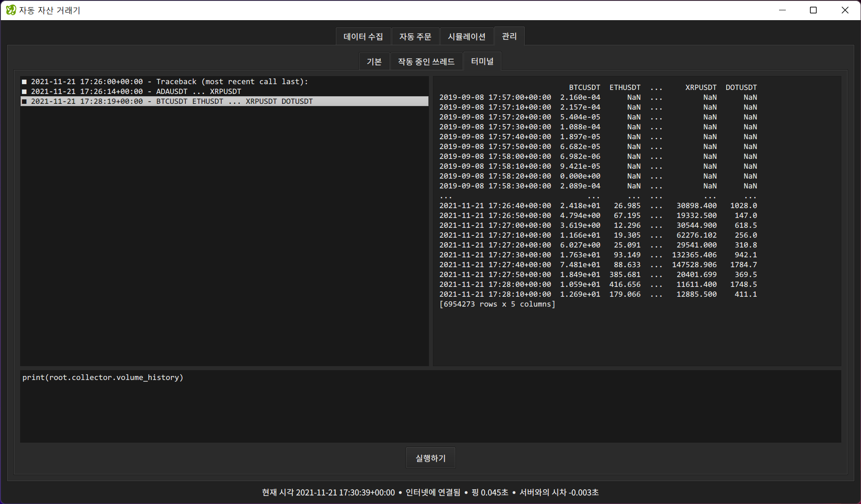Switch to the 기본 sub-tab
This screenshot has height=504, width=861.
374,62
